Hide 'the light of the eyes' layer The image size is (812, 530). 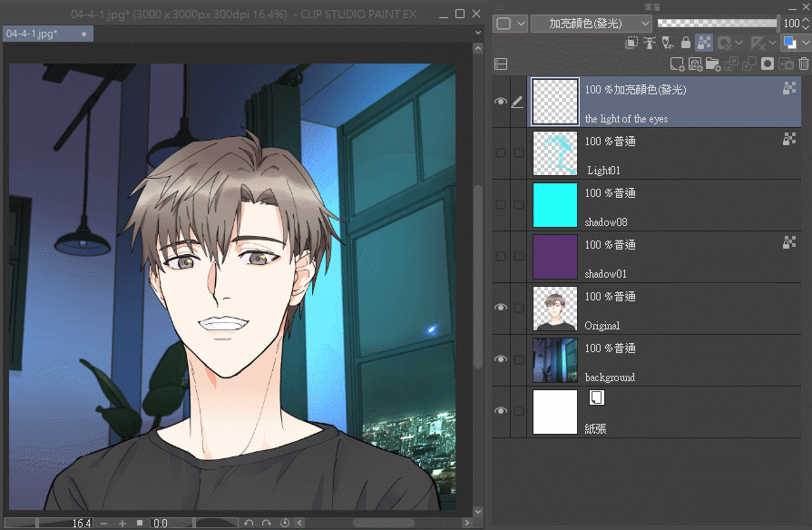click(x=500, y=102)
